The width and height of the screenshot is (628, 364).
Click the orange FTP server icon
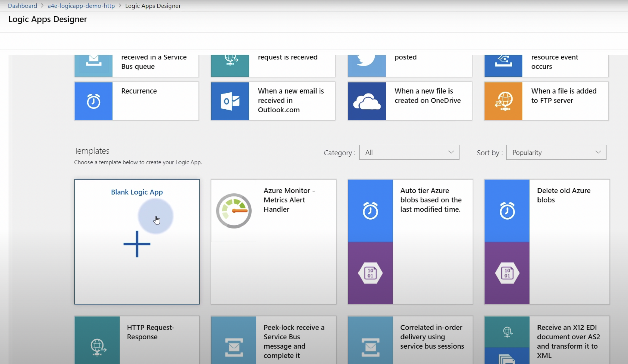(x=503, y=101)
